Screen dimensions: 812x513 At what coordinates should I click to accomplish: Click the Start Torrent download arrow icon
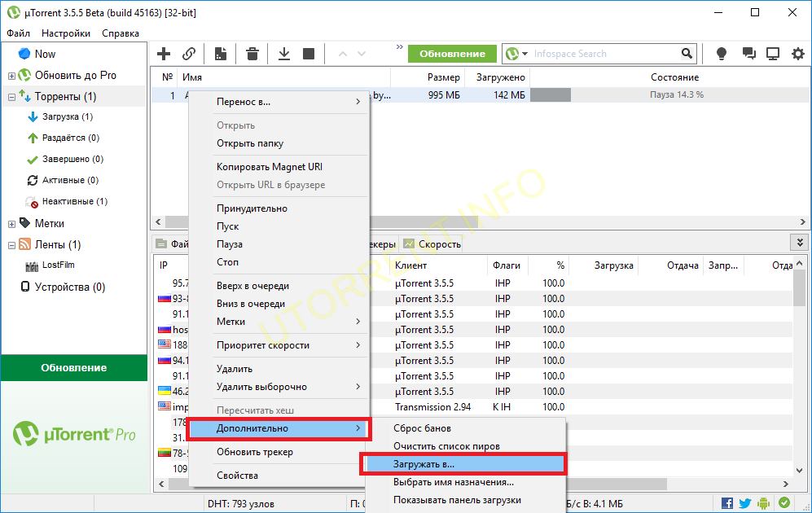[x=283, y=53]
